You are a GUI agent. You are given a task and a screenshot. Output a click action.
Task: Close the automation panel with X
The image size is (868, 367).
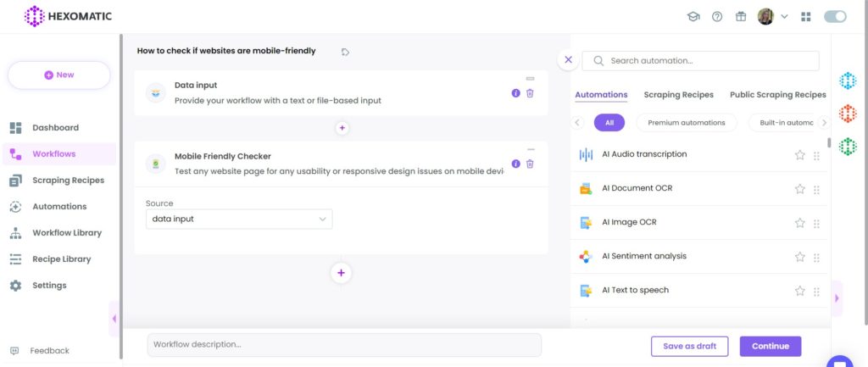tap(568, 60)
